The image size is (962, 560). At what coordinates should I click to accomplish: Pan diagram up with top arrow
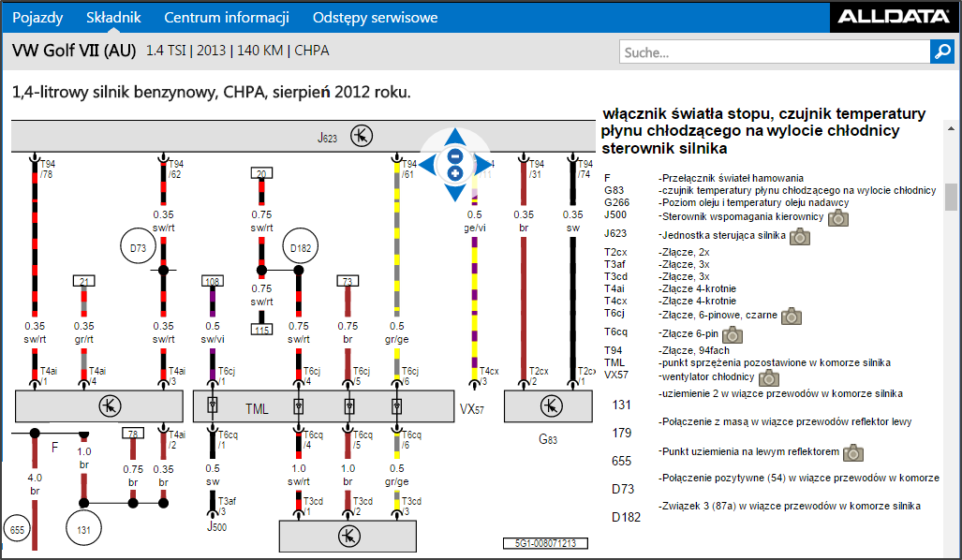tap(454, 137)
